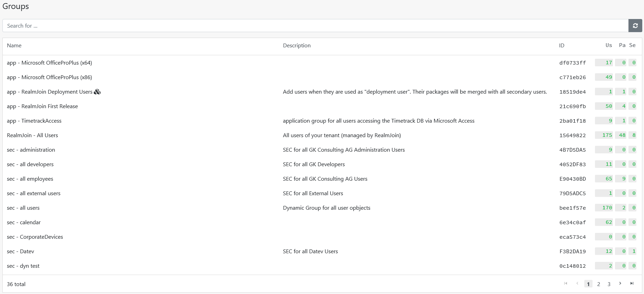Click description 'SEC for all GK Developers'
Viewport: 644px width, 294px height.
(x=314, y=164)
